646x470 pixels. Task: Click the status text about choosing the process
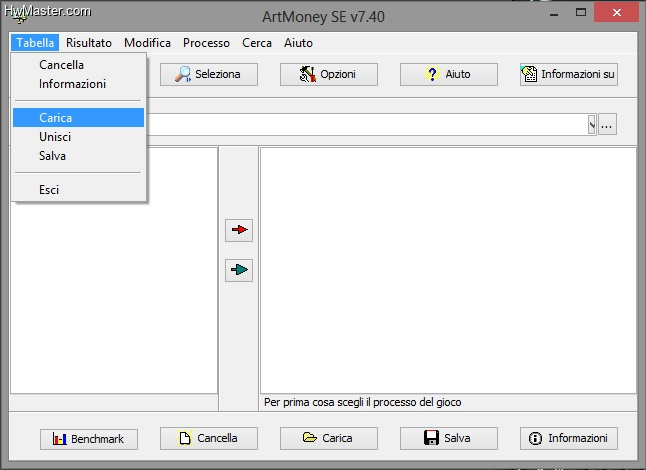363,402
